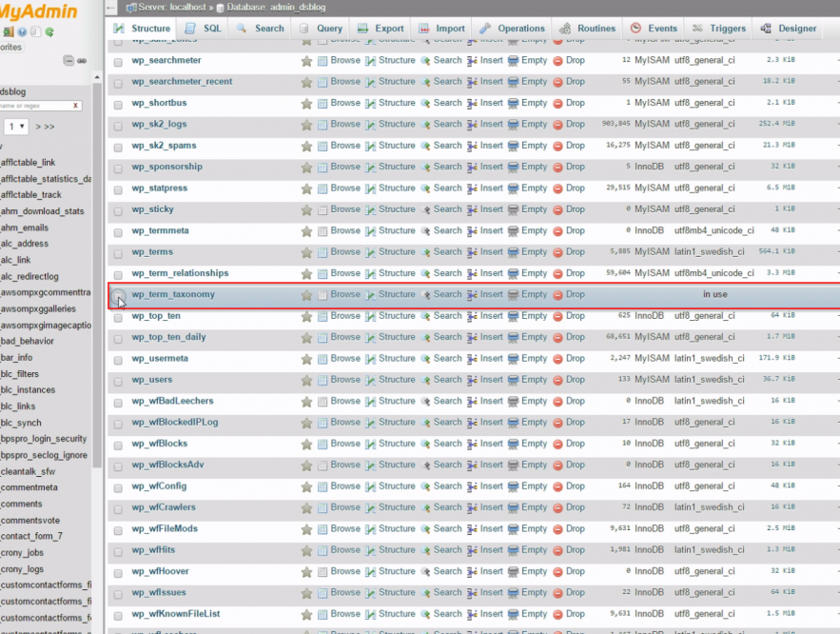Image resolution: width=840 pixels, height=634 pixels.
Task: Click the Structure icon for wp_wfHits
Action: click(371, 550)
